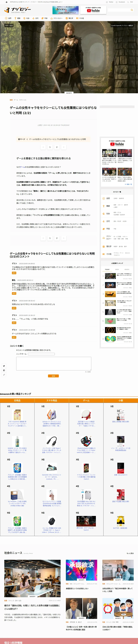Open the 宇宙 menu in the navigation bar

44,18
